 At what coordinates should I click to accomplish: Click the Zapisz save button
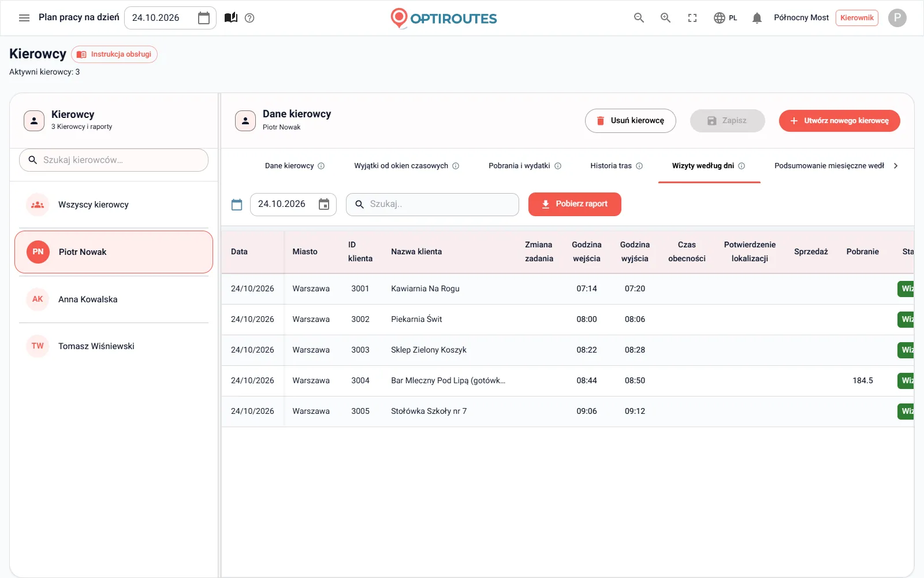pos(728,121)
